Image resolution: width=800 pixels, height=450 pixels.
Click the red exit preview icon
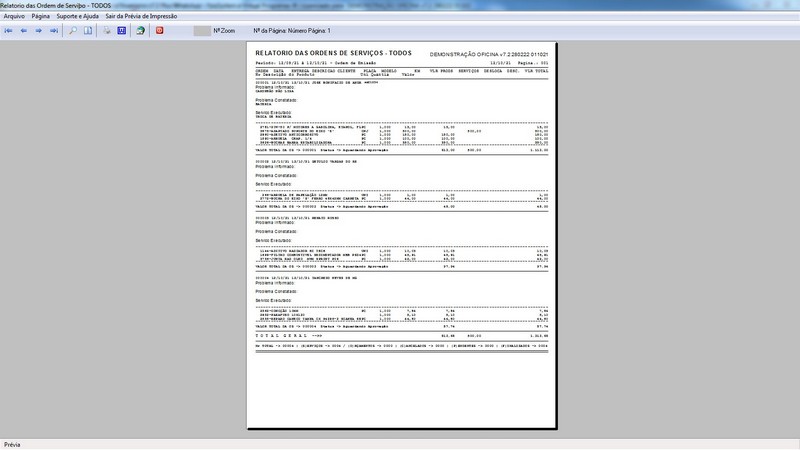(160, 31)
